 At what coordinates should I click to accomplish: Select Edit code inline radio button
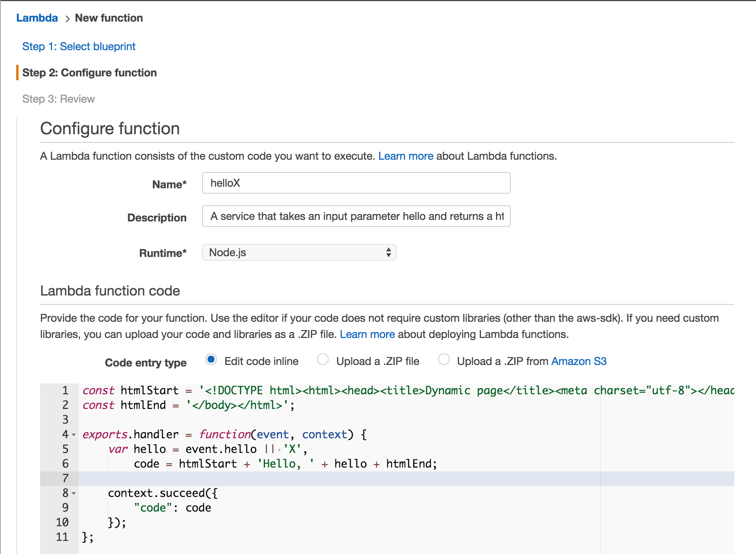(x=211, y=360)
